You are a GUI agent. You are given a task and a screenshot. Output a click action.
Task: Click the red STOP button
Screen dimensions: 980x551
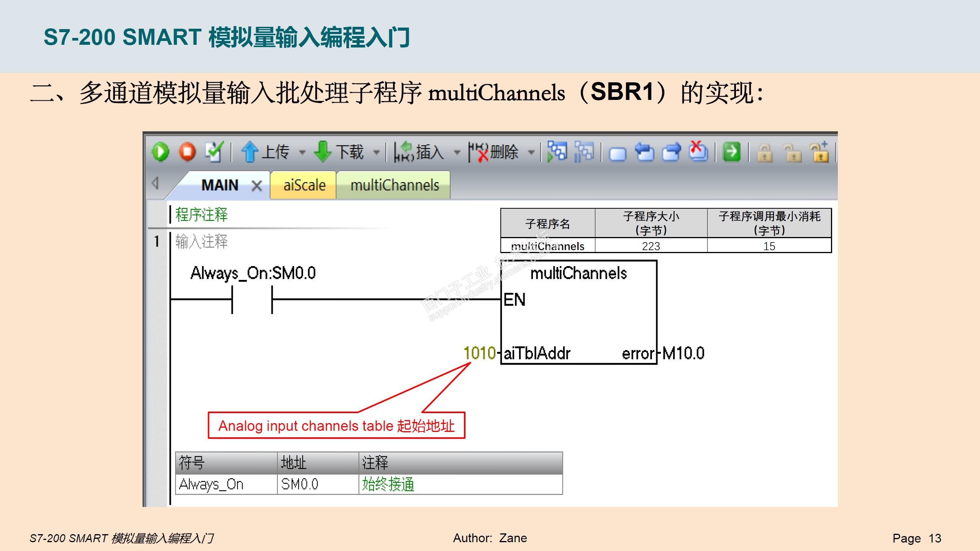point(187,152)
